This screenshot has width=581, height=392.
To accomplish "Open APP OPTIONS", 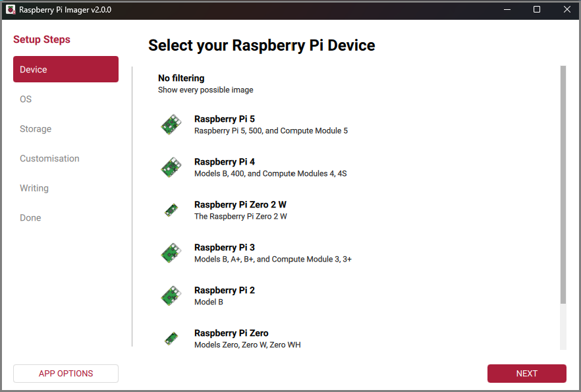I will pyautogui.click(x=65, y=373).
